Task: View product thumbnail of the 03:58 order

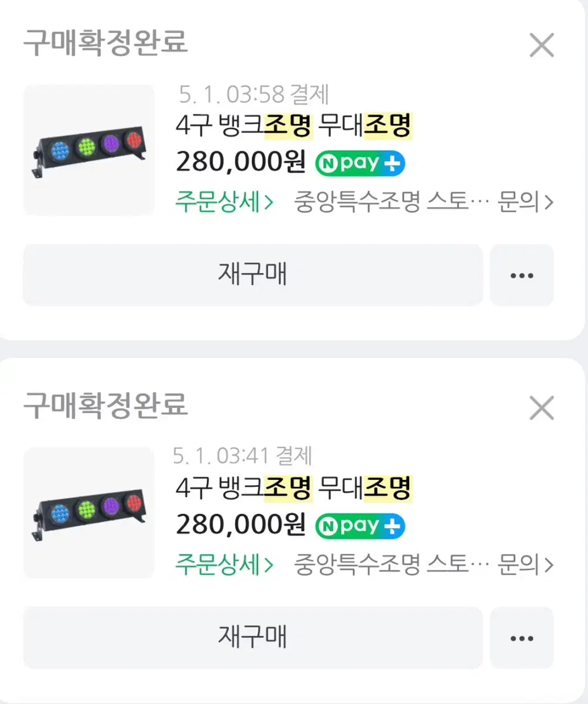Action: coord(89,150)
